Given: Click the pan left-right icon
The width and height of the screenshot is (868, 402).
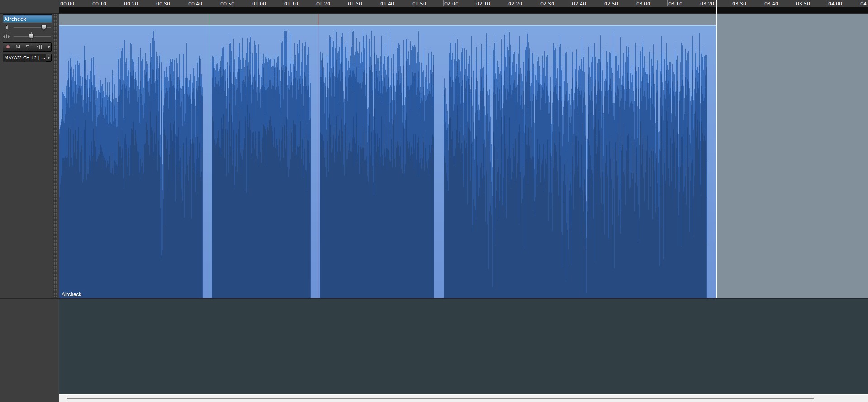Looking at the screenshot, I should (x=6, y=36).
